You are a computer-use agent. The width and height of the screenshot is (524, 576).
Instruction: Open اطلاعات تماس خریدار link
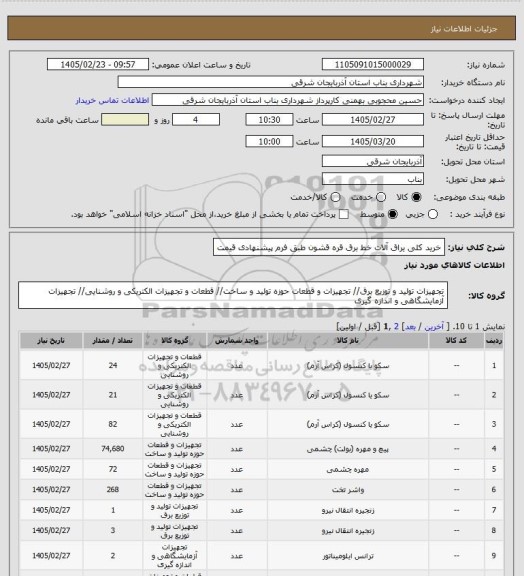(112, 100)
